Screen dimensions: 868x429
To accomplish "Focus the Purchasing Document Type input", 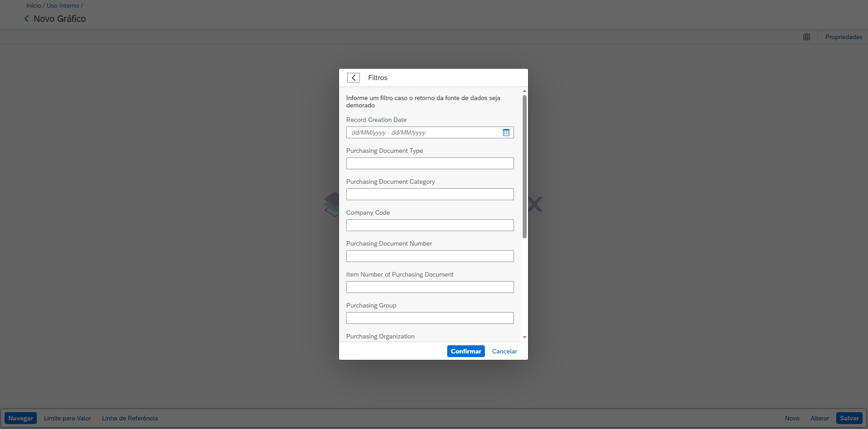I will pyautogui.click(x=430, y=163).
